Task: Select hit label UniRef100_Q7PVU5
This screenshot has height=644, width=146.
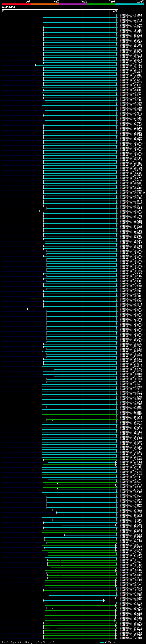Action: point(131,319)
